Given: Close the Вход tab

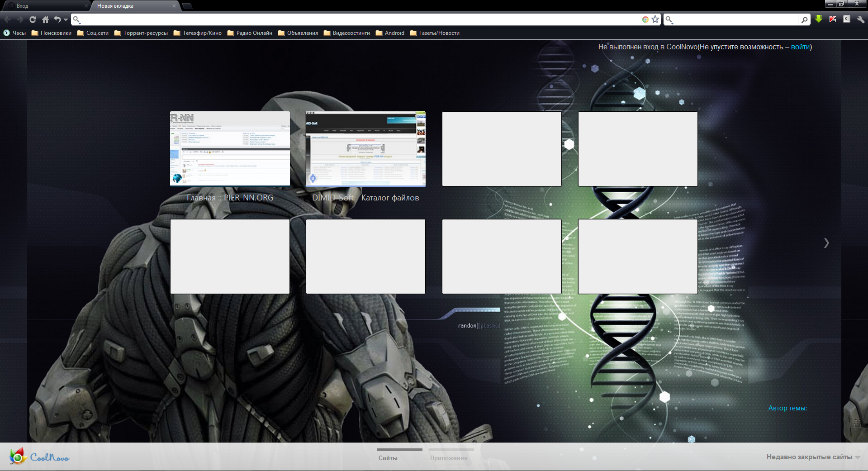Looking at the screenshot, I should click(x=86, y=6).
